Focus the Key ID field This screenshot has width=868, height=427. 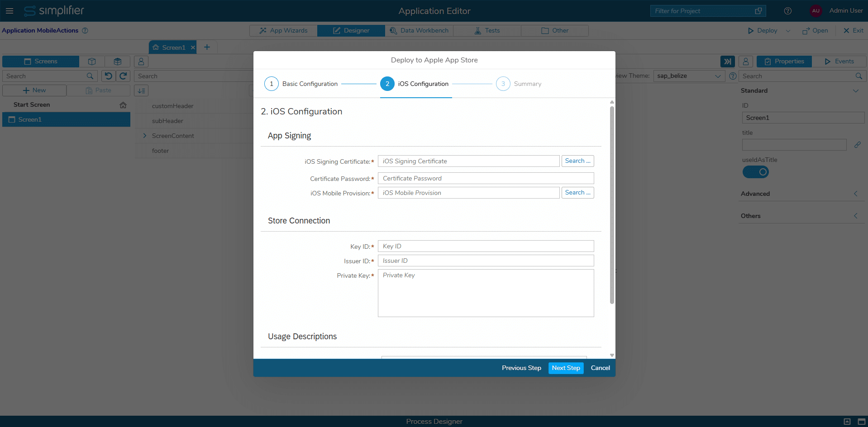pyautogui.click(x=486, y=246)
